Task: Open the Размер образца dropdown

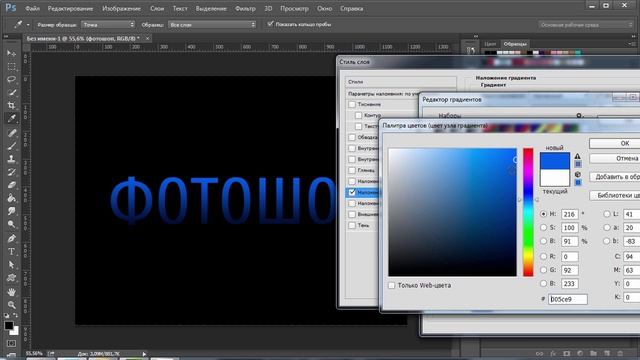Action: 108,25
